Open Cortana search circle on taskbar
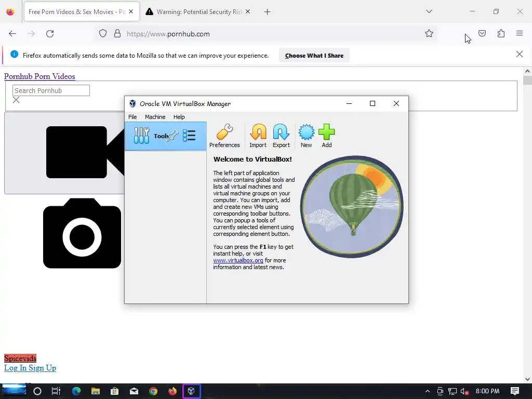 37,391
